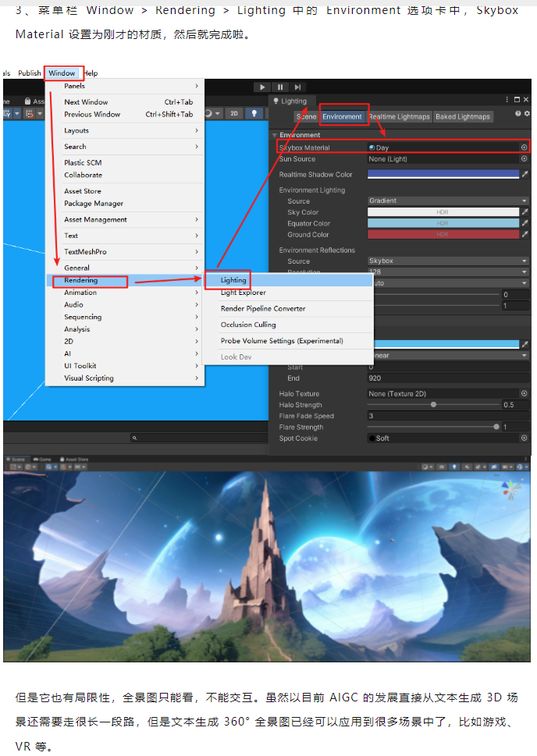Open the Lighting panel help icon
537x756 pixels.
(517, 114)
